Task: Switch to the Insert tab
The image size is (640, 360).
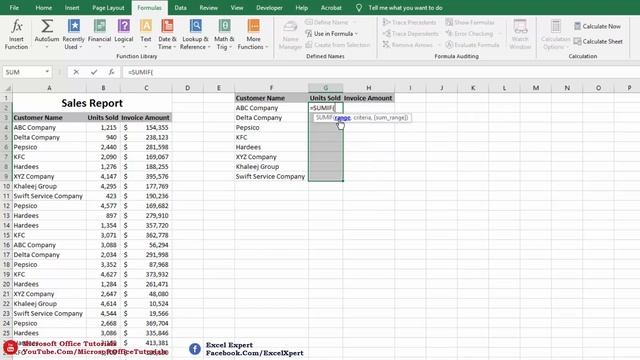Action: pyautogui.click(x=72, y=8)
